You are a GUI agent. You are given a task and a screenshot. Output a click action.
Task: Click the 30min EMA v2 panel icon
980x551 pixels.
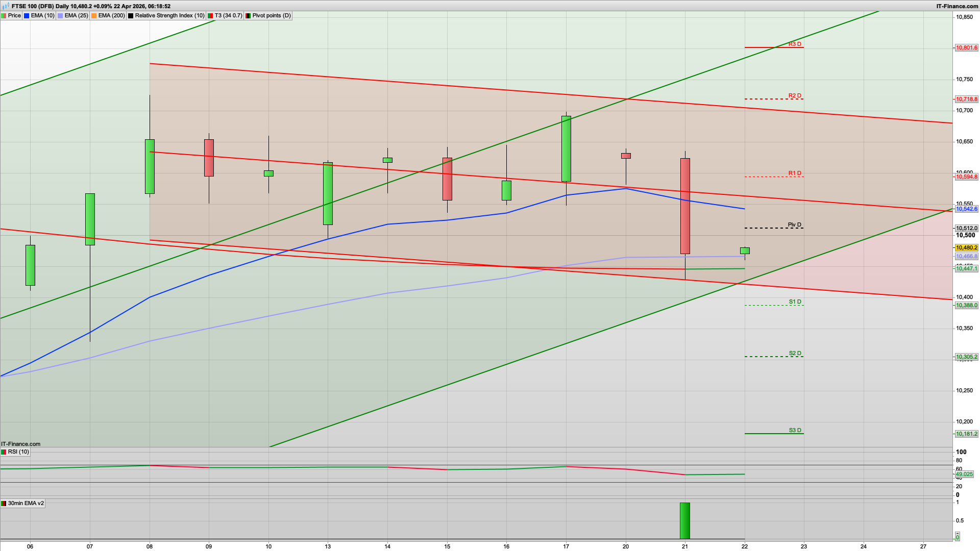[4, 503]
